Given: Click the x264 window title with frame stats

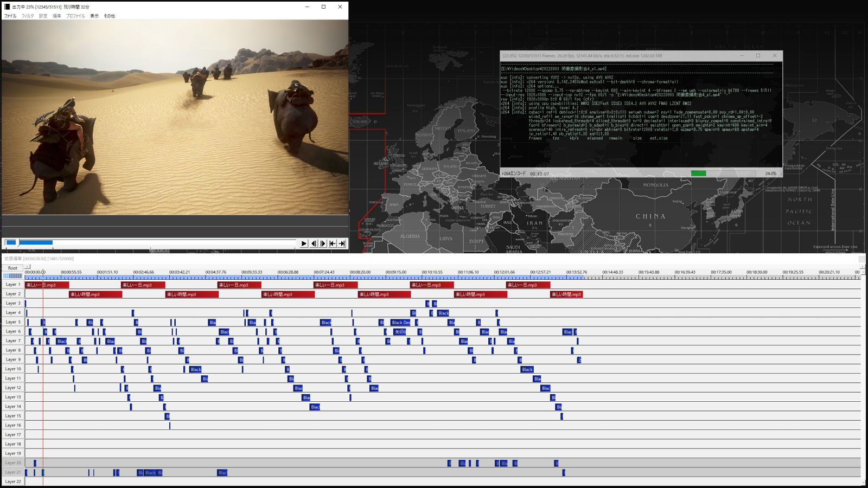Looking at the screenshot, I should [582, 56].
